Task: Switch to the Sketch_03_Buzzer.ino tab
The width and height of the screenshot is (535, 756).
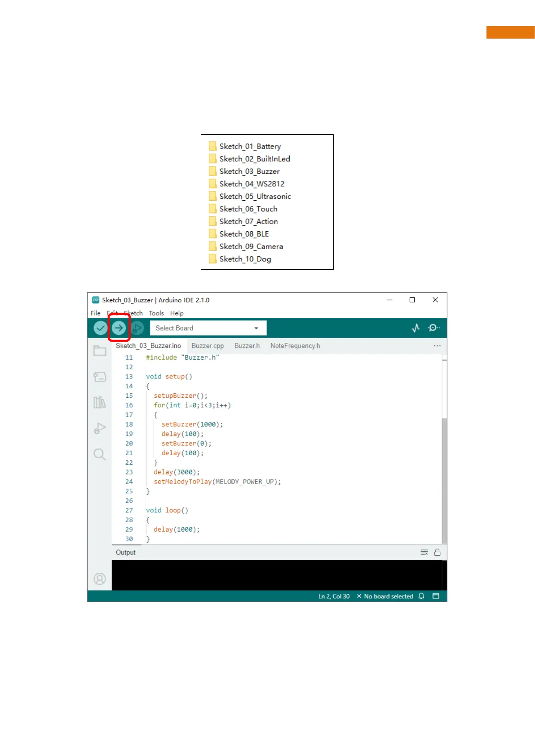Action: tap(148, 346)
